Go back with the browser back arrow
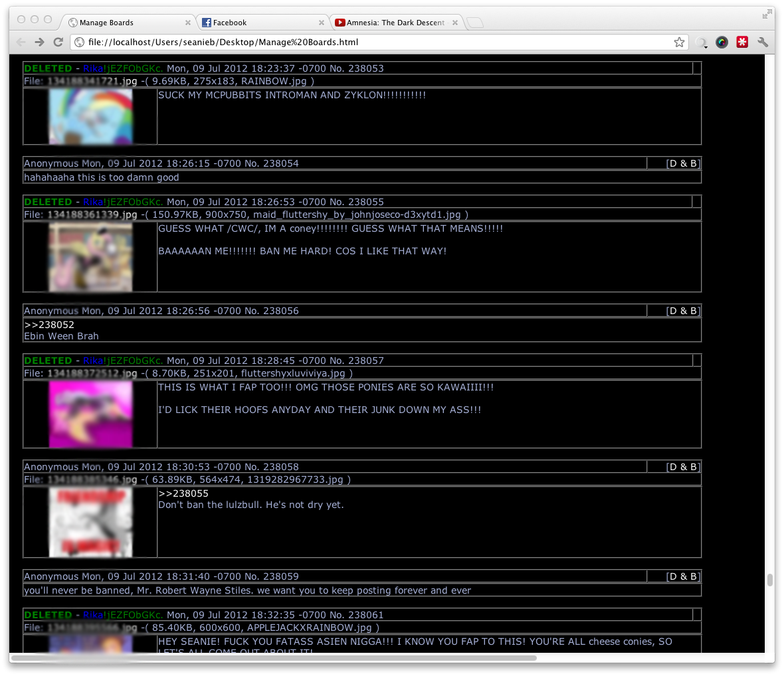The image size is (784, 676). tap(21, 42)
